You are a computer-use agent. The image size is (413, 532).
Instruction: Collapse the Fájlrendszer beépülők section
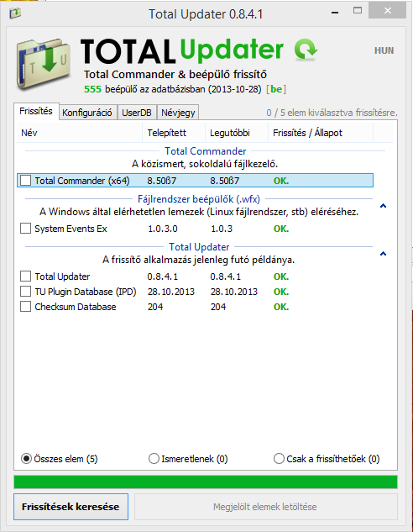[383, 206]
